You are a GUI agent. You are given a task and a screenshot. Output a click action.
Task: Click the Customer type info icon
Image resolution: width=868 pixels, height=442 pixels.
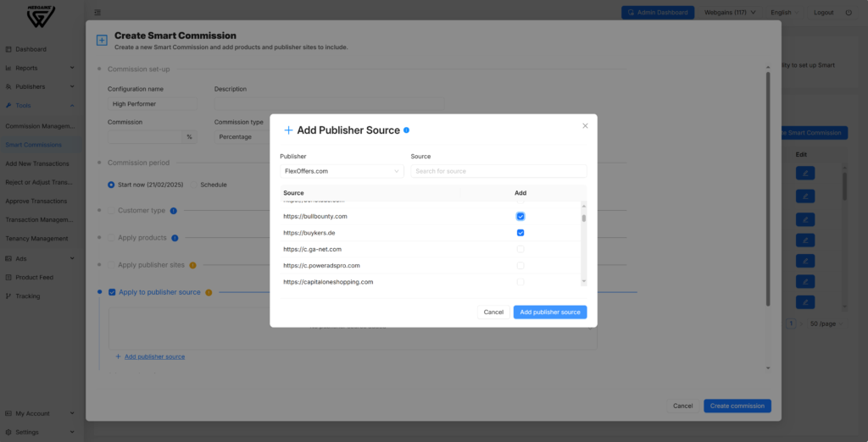[173, 211]
